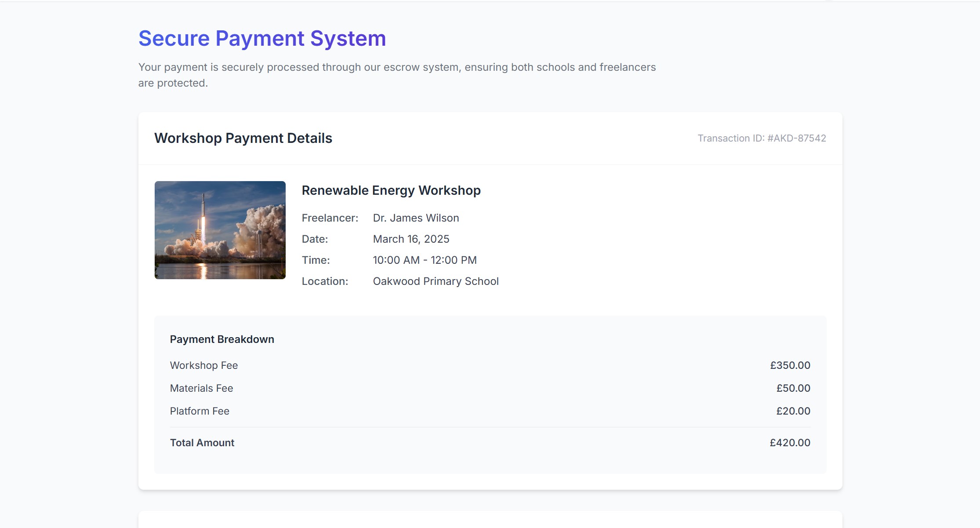Select the time 10:00 AM - 12:00 PM
980x528 pixels.
424,260
